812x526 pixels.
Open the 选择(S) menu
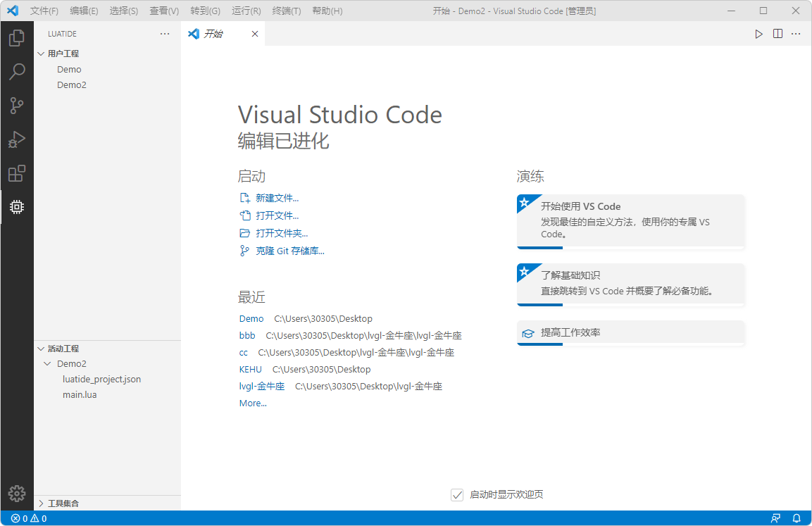[124, 11]
